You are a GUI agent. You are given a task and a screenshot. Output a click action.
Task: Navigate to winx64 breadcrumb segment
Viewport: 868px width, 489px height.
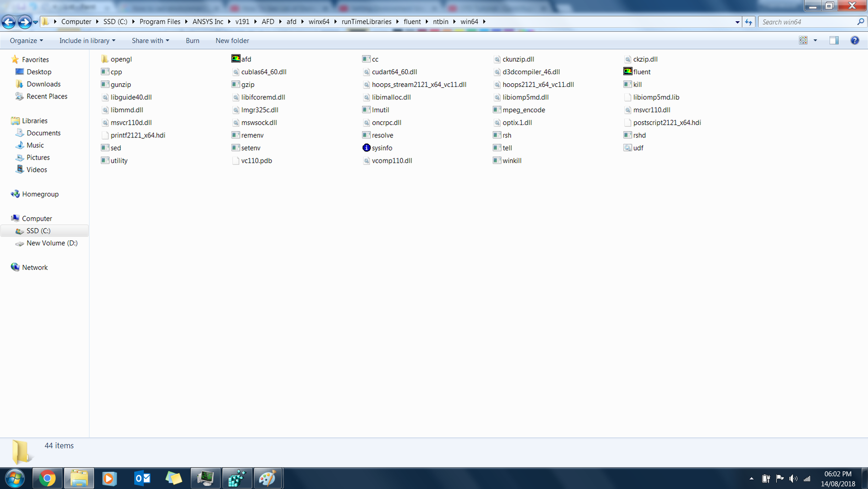pyautogui.click(x=319, y=22)
